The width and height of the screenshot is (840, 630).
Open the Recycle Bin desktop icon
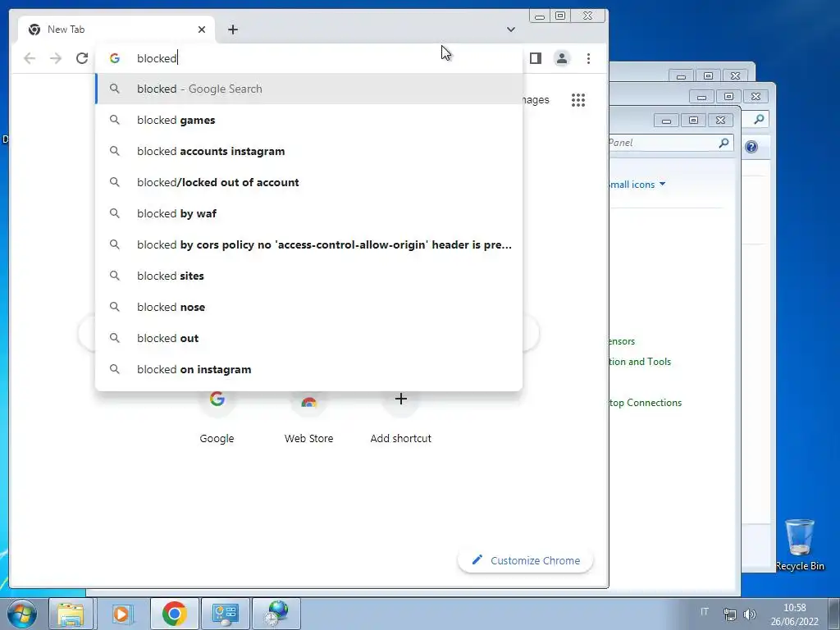coord(800,545)
